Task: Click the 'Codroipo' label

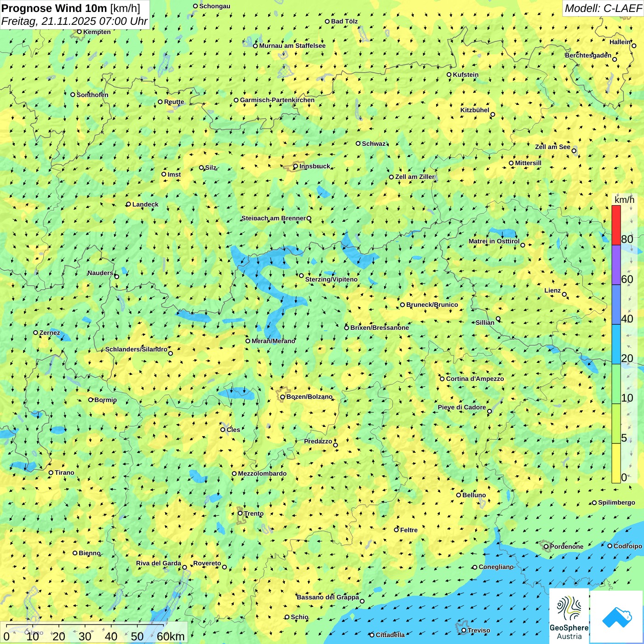Action: 627,546
